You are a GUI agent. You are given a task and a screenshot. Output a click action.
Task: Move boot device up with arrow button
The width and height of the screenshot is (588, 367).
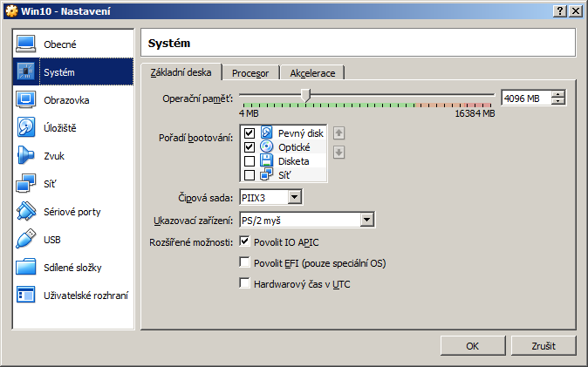point(339,133)
